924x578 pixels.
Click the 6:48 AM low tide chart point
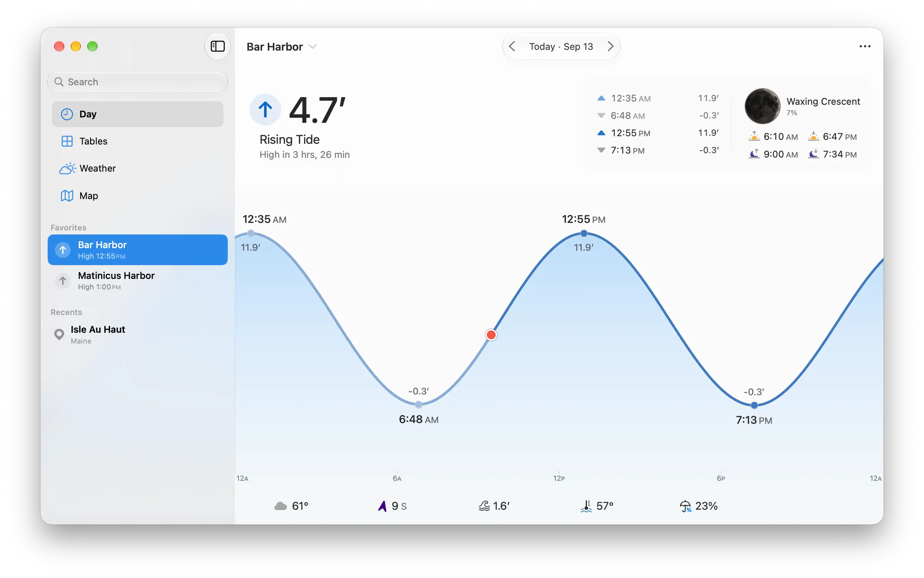pos(418,405)
